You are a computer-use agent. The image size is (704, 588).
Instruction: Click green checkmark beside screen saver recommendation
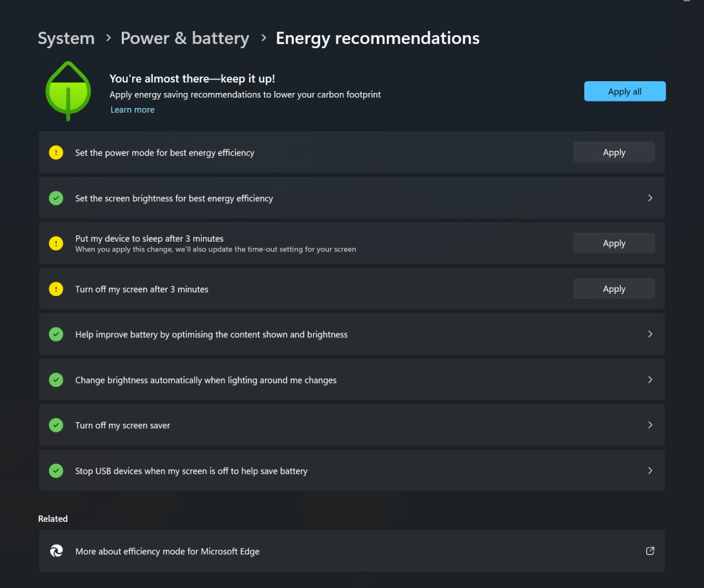(x=56, y=426)
